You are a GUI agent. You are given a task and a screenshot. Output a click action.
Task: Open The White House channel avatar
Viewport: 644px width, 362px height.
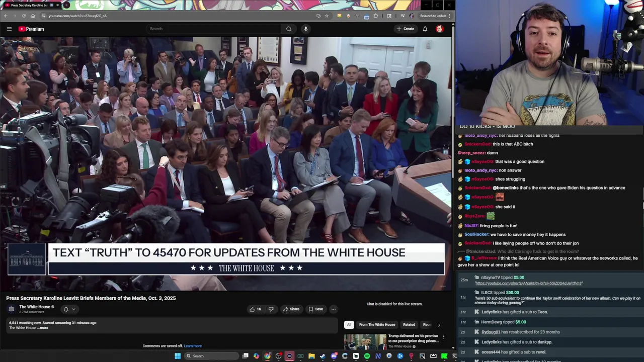tap(11, 309)
